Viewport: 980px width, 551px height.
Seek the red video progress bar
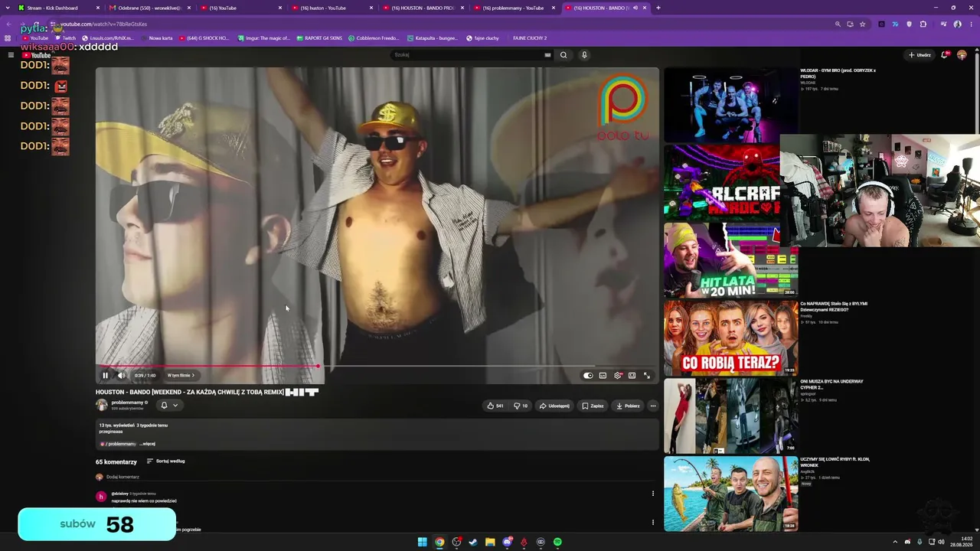[377, 366]
